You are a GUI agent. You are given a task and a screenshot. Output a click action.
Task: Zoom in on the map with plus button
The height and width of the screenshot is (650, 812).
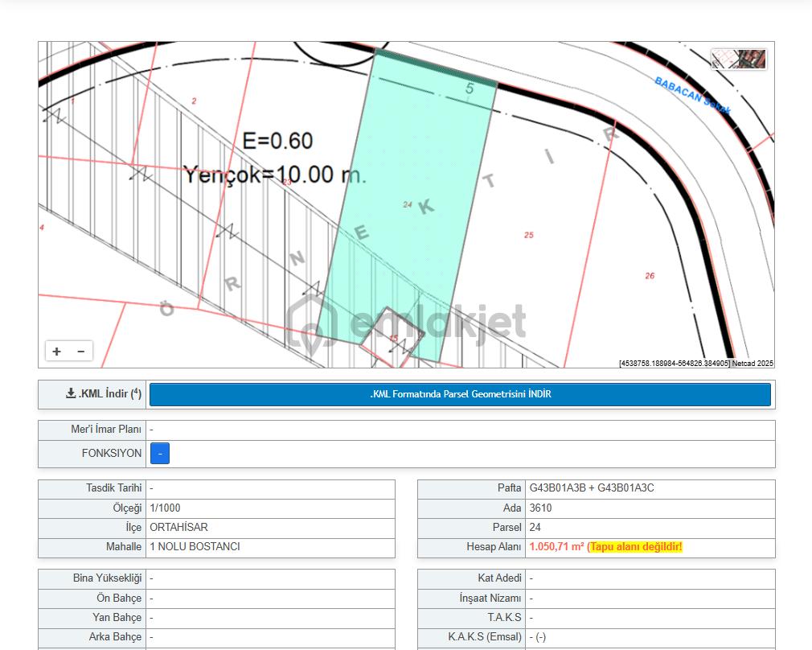(x=57, y=352)
